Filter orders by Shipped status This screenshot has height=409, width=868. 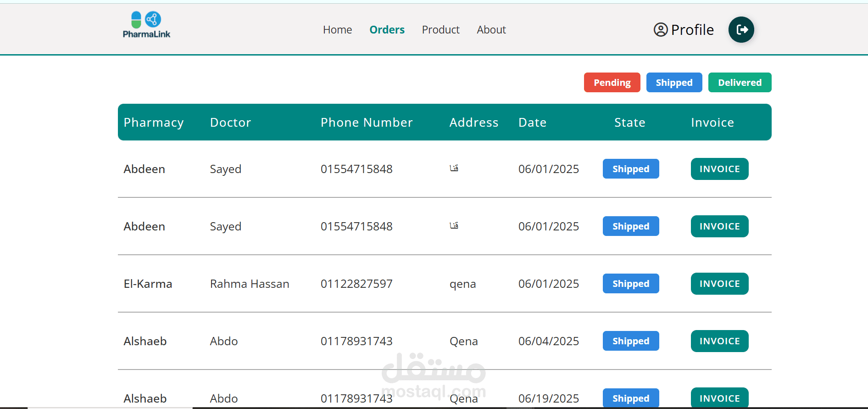coord(673,83)
